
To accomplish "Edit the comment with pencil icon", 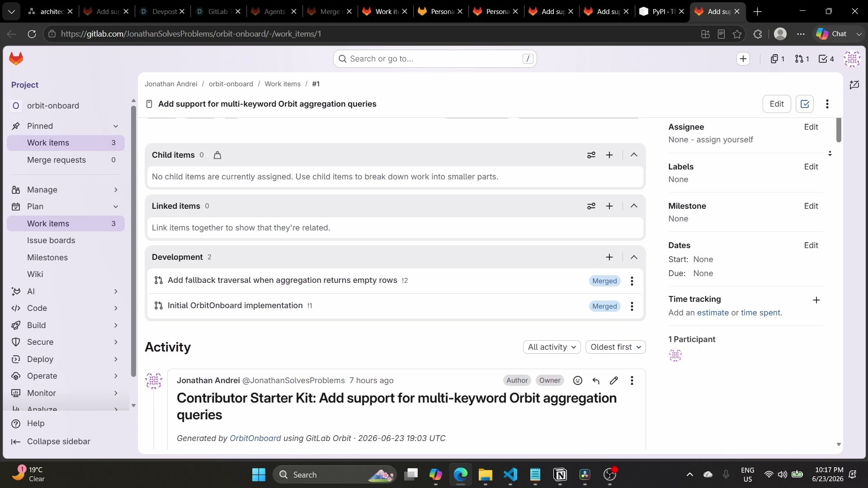I will [614, 380].
